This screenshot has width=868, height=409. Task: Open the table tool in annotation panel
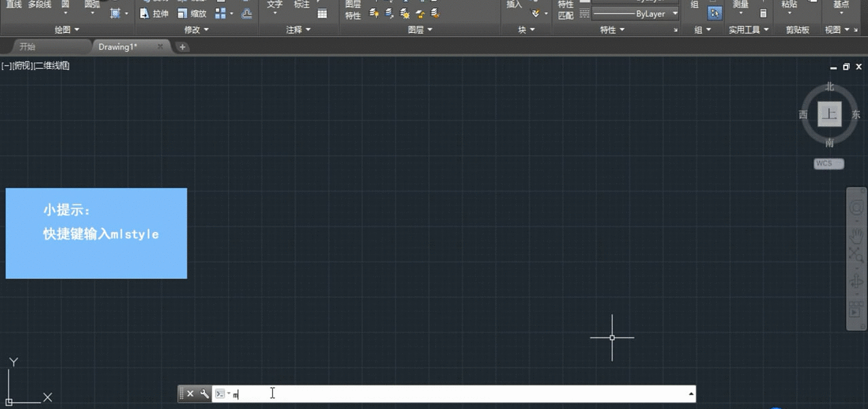(x=322, y=14)
